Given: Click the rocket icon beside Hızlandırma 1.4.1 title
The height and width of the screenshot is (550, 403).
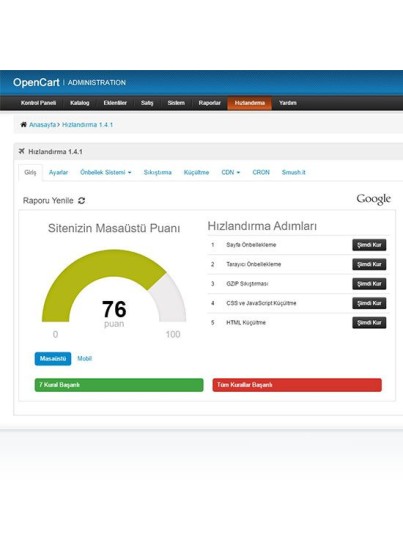Looking at the screenshot, I should [x=22, y=151].
